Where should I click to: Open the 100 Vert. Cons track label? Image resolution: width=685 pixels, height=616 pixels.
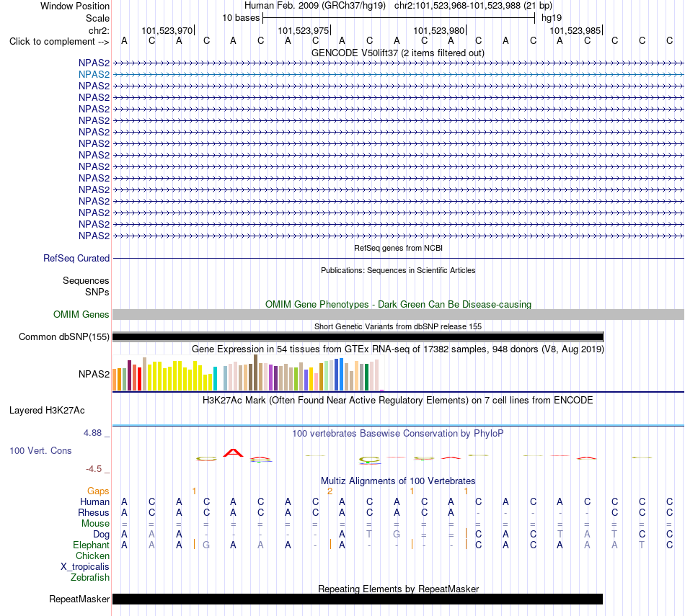point(40,450)
